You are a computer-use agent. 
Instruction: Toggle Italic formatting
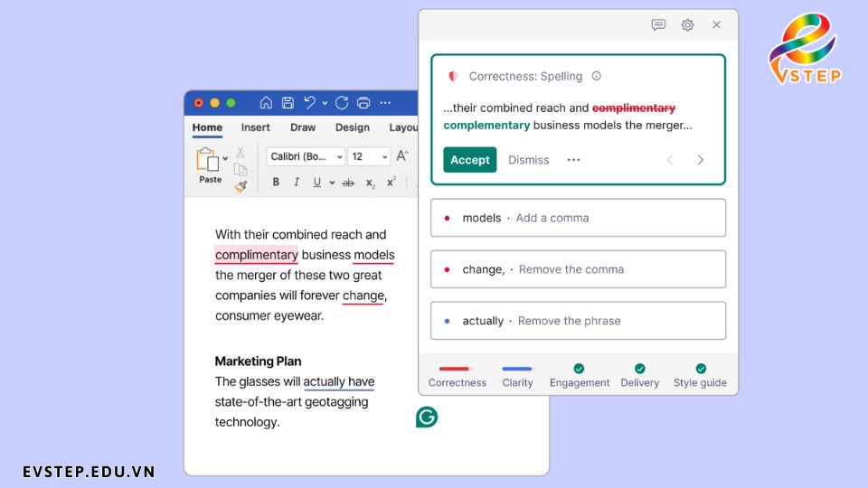297,182
